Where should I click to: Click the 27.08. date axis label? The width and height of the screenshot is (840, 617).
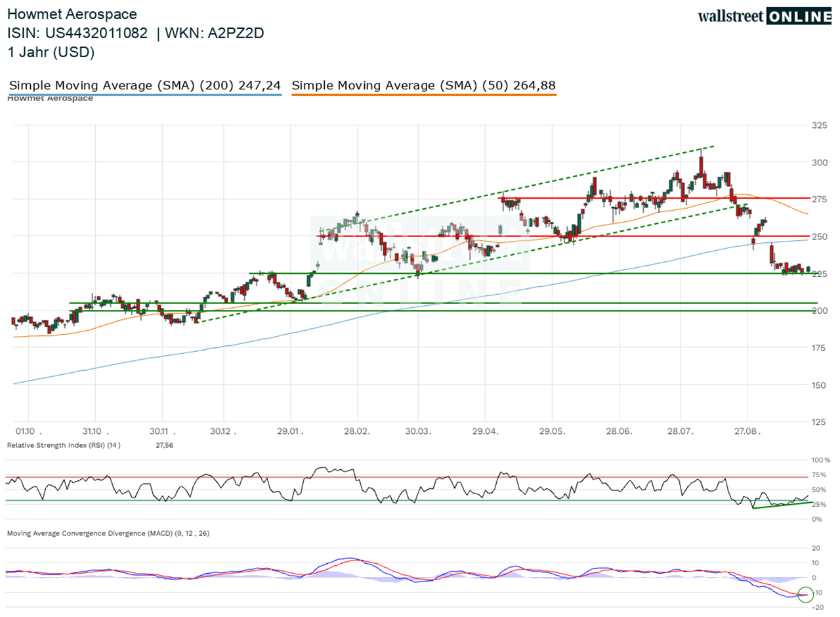pyautogui.click(x=747, y=431)
